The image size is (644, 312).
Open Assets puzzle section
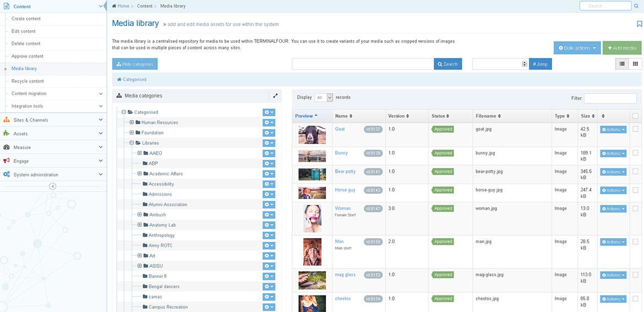[x=7, y=133]
